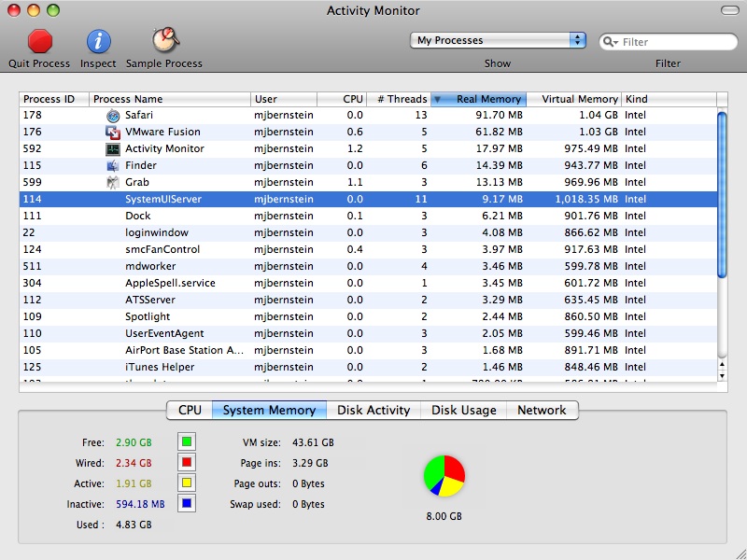747x560 pixels.
Task: Click the 594.18 MB Inactive value
Action: coord(141,504)
